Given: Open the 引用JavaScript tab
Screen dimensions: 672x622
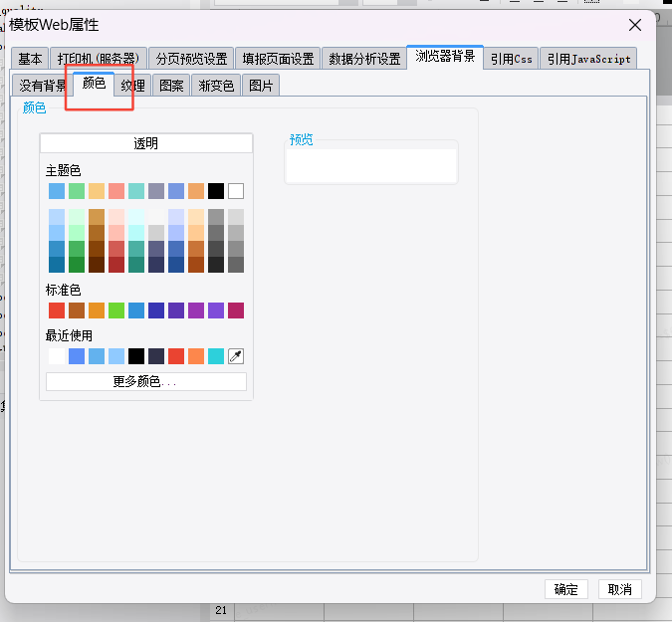Looking at the screenshot, I should (x=588, y=59).
